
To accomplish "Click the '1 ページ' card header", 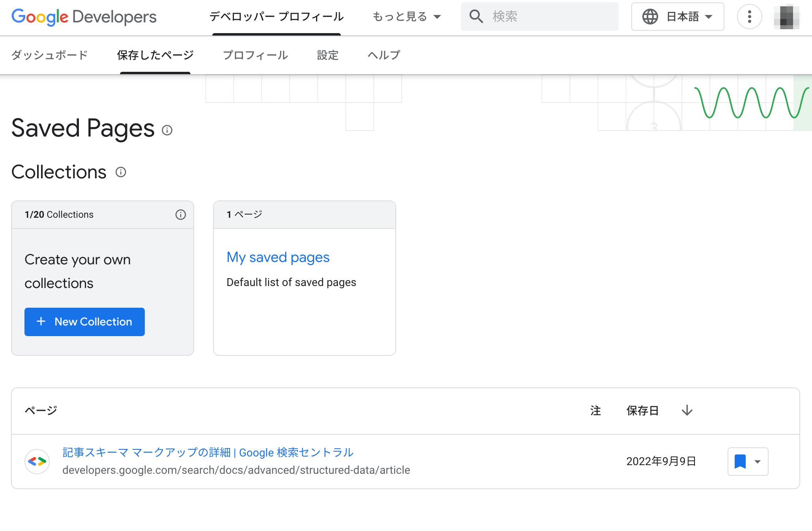I will [305, 215].
